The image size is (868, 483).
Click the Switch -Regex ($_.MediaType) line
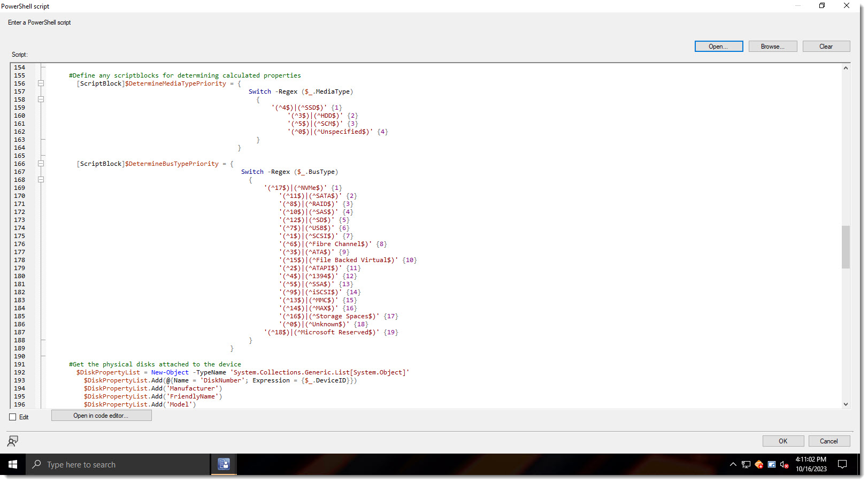coord(301,91)
